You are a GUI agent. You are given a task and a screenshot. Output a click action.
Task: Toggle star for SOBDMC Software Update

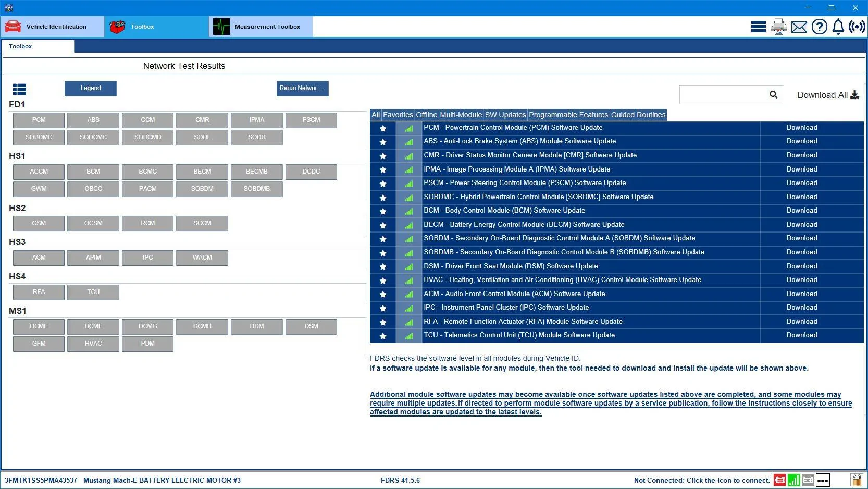(x=383, y=198)
